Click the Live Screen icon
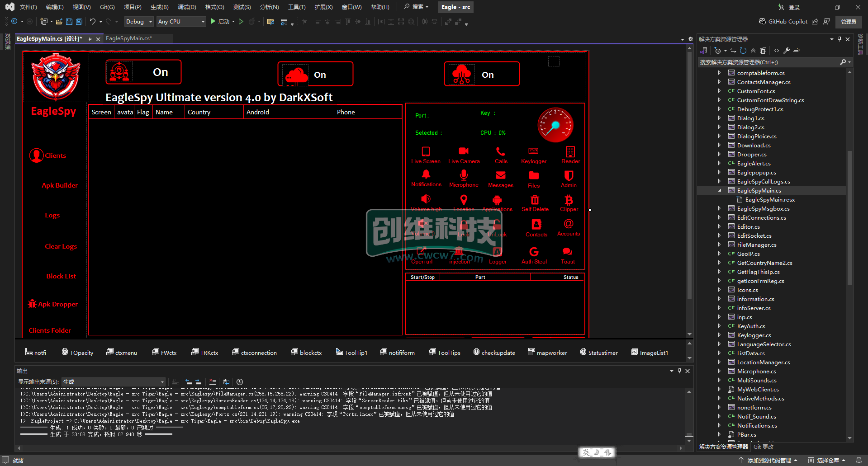The height and width of the screenshot is (466, 868). 426,151
